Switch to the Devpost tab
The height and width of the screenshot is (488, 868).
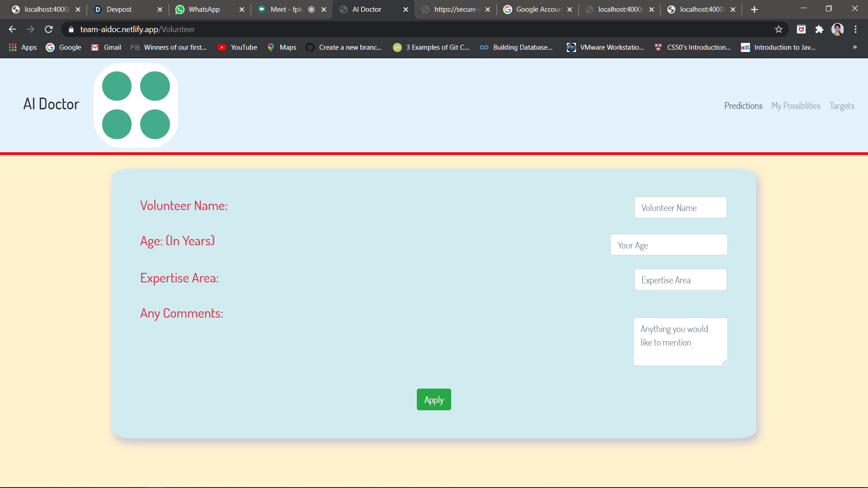pos(119,9)
